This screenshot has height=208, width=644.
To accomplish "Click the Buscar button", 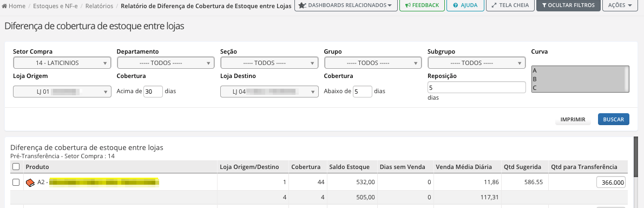I will click(614, 120).
